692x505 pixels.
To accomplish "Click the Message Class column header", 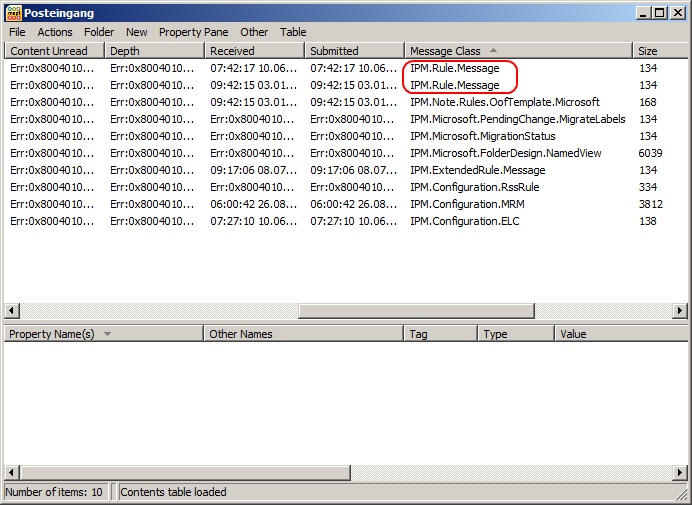I will [519, 51].
